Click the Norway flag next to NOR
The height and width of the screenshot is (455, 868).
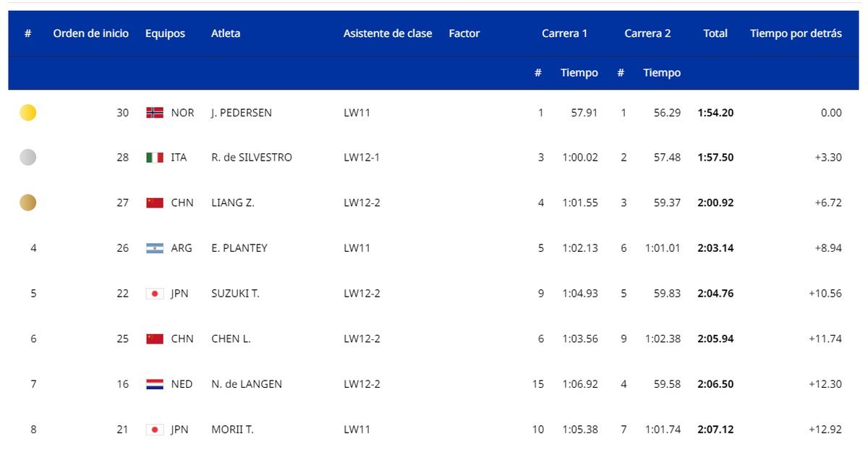pyautogui.click(x=155, y=113)
